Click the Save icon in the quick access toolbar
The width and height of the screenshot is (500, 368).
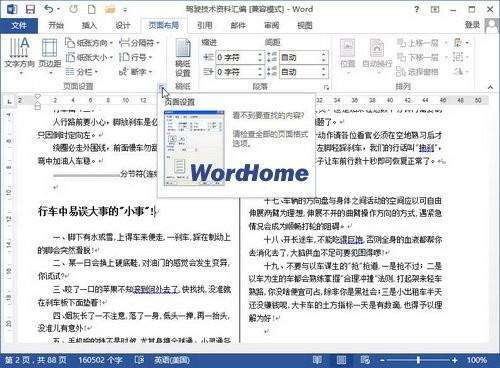pyautogui.click(x=30, y=9)
